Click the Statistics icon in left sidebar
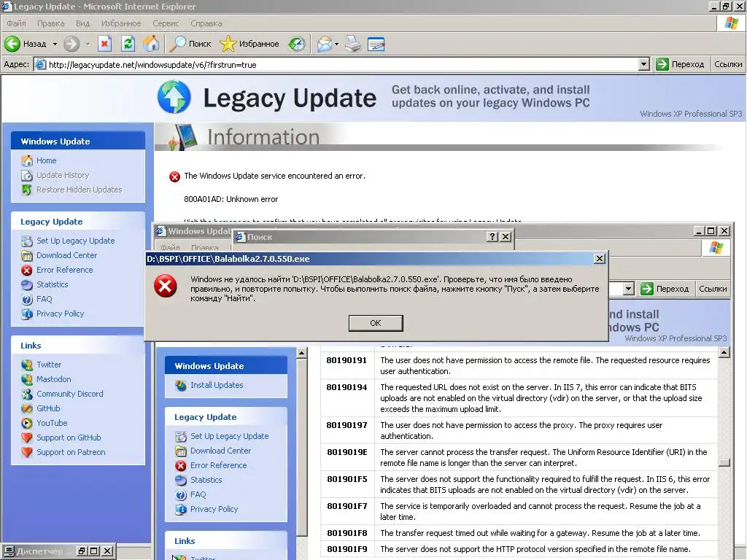The width and height of the screenshot is (747, 560). [27, 285]
